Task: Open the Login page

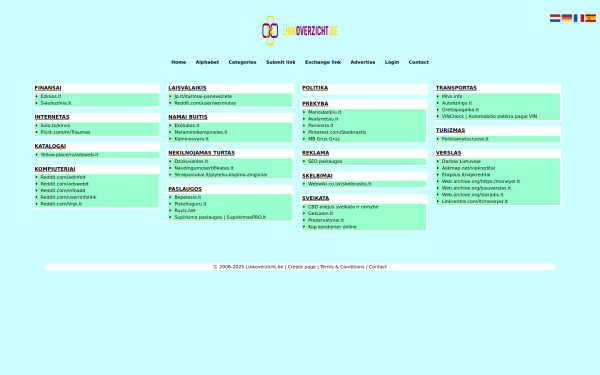Action: pos(392,62)
